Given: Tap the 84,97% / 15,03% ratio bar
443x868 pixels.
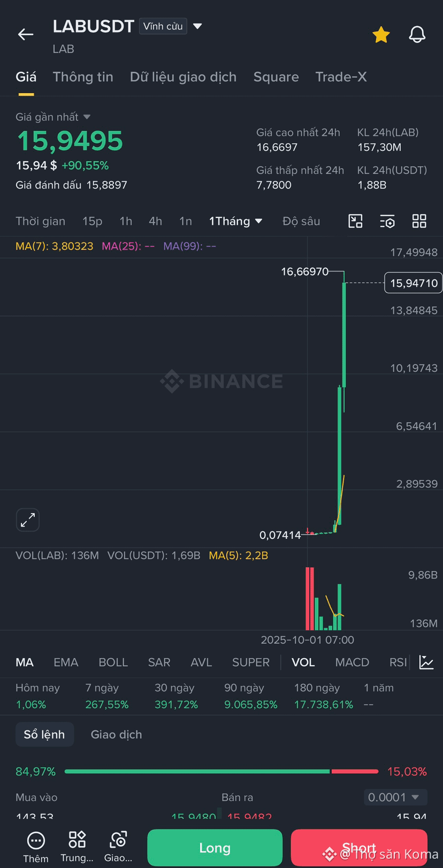Looking at the screenshot, I should click(x=221, y=772).
